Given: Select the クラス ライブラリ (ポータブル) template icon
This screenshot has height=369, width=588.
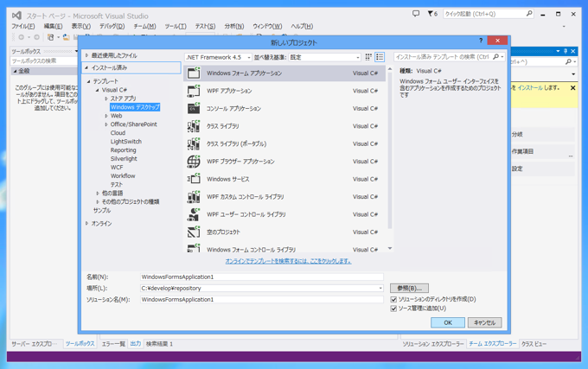Looking at the screenshot, I should click(x=194, y=143).
